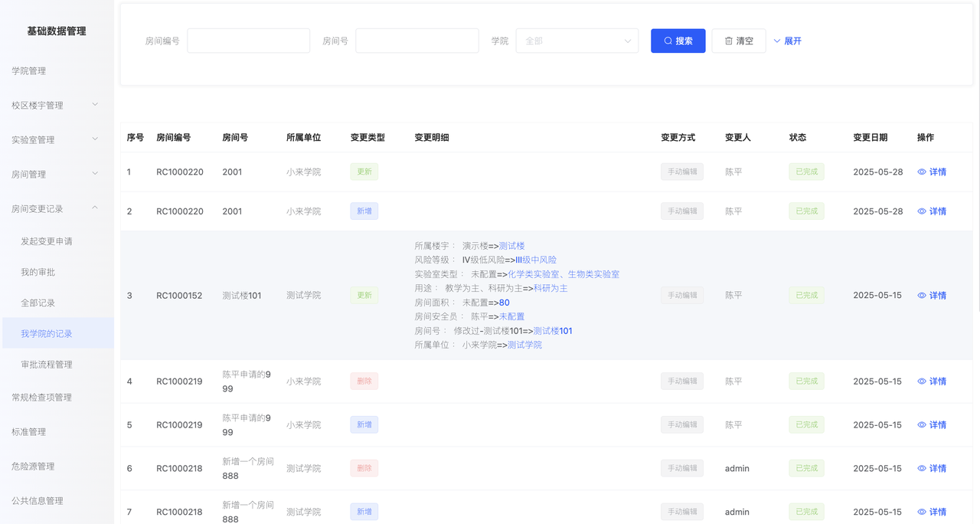This screenshot has height=524, width=980.
Task: Click the 已完成 status in row 5
Action: [807, 425]
